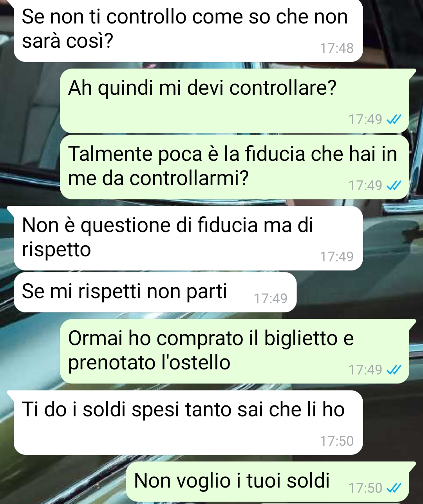Tap the 17:49 timestamp under 'rispetto'
The image size is (423, 504).
pos(336,257)
